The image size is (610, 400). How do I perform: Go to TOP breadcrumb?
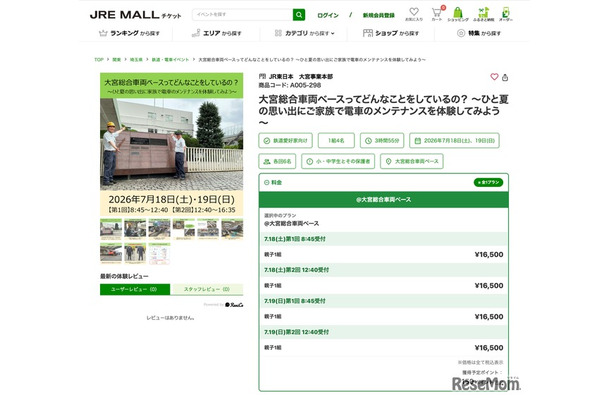(x=99, y=60)
